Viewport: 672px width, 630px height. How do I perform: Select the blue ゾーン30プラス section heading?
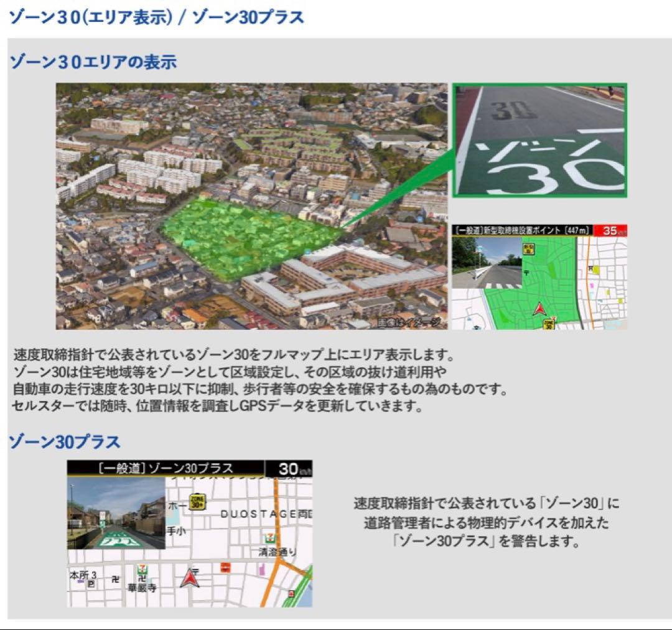pos(64,442)
